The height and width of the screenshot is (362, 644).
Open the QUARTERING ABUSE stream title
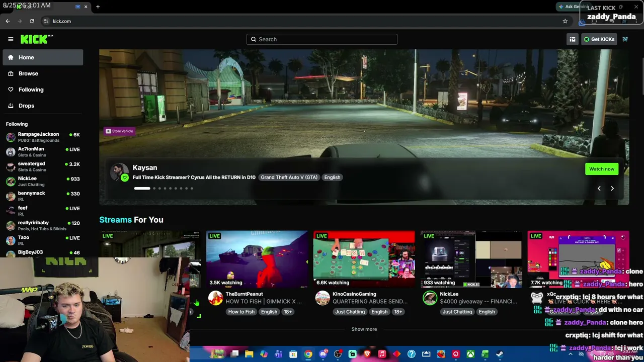pos(370,302)
